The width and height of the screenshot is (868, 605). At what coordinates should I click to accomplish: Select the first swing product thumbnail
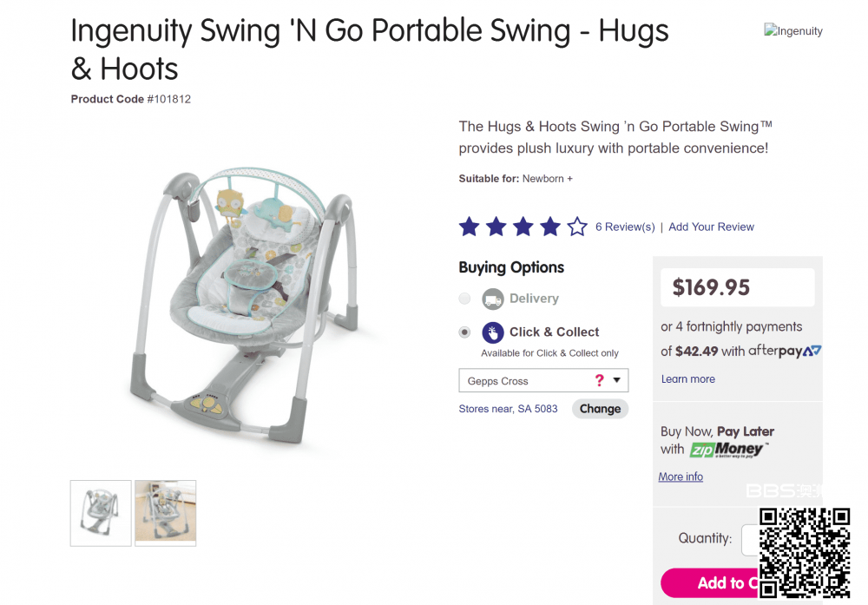(101, 513)
